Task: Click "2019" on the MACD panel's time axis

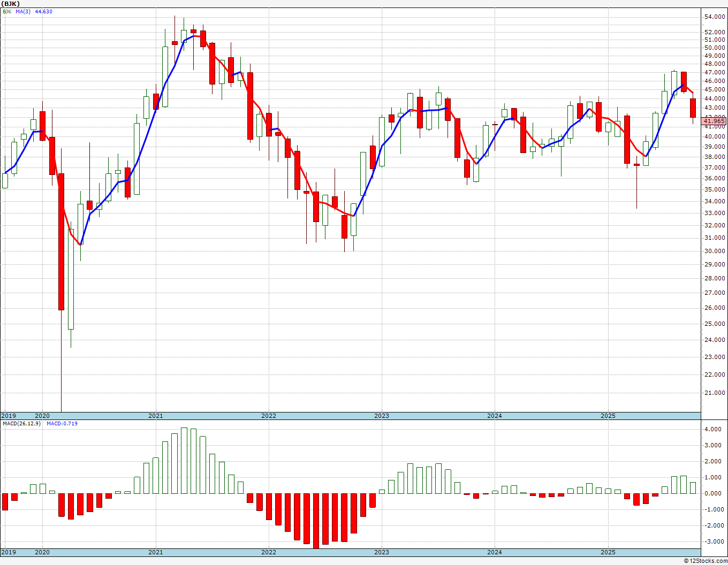Action: (x=8, y=552)
